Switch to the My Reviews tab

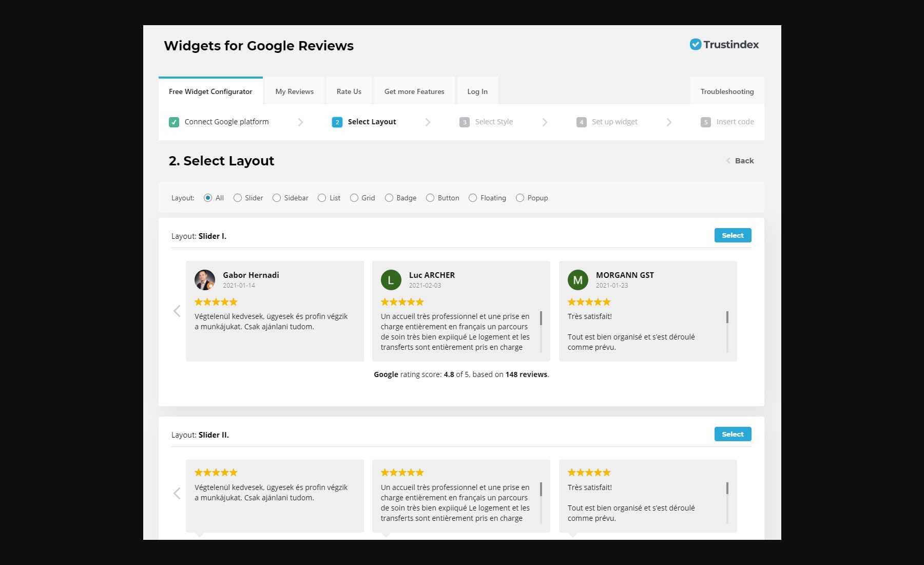(x=294, y=91)
